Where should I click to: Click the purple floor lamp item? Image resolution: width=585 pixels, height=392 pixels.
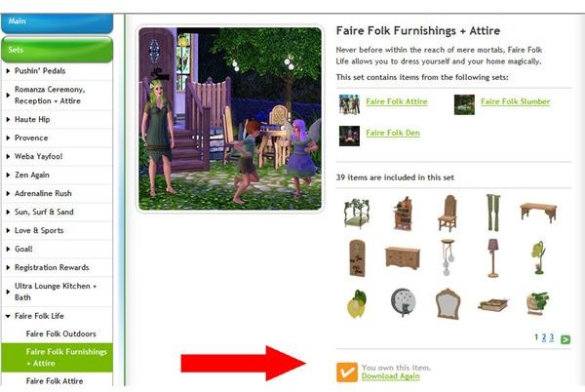pyautogui.click(x=493, y=258)
